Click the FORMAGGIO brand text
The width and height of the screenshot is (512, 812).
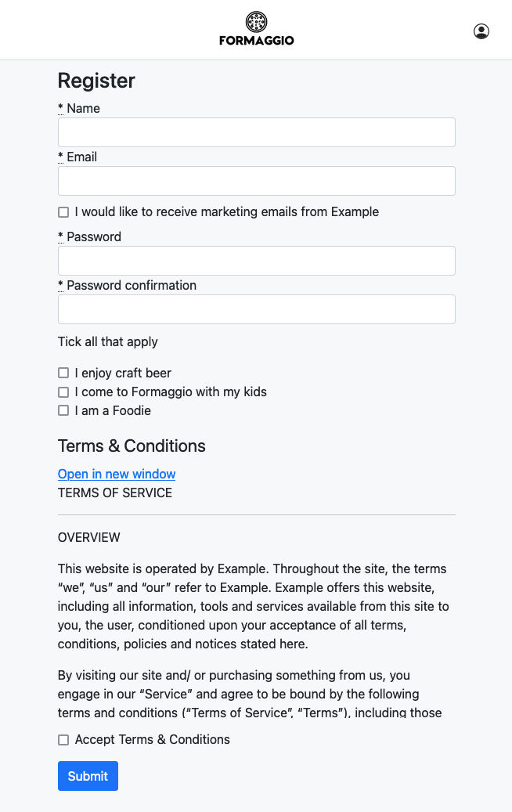256,41
